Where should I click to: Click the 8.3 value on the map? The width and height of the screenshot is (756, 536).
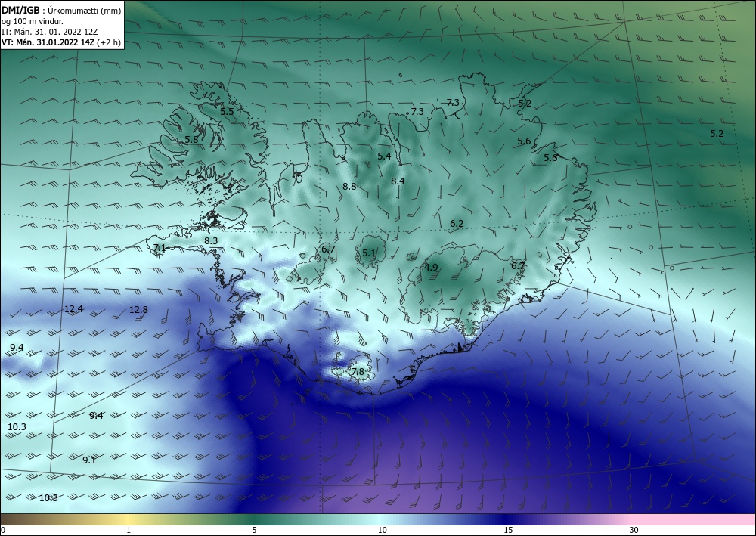[x=211, y=240]
